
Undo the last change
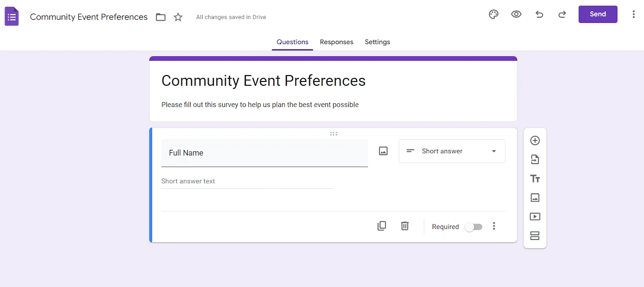[539, 14]
